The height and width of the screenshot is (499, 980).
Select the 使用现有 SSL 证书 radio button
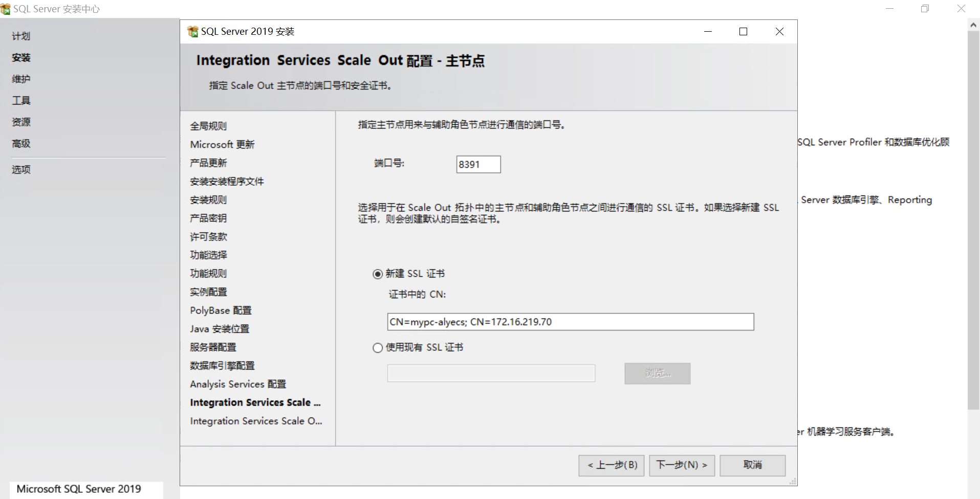point(378,348)
